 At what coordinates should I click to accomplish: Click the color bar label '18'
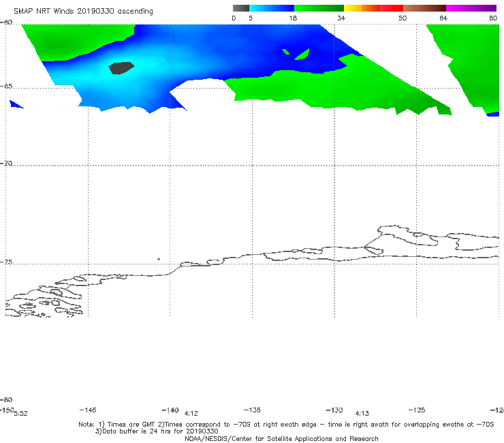pos(293,18)
